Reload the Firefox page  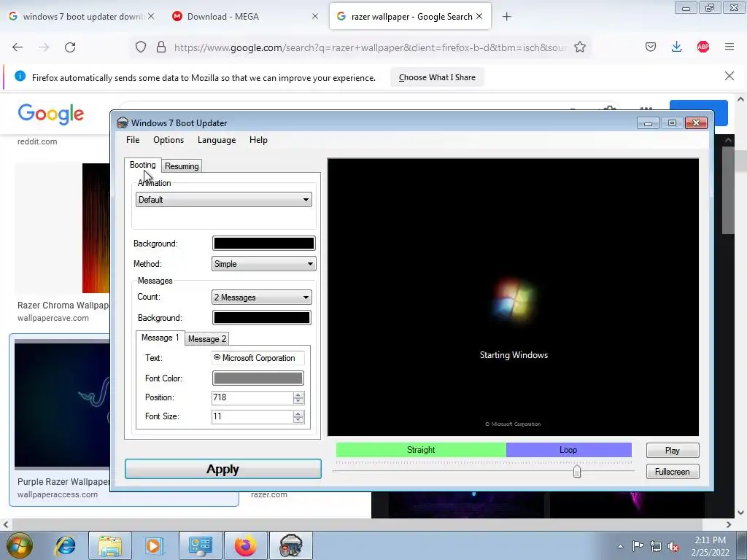70,47
